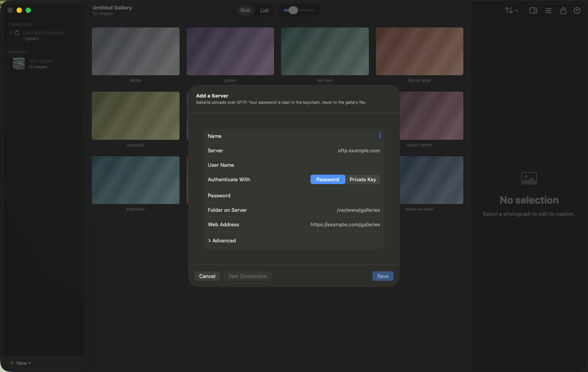Toggle the inspector sidebar panel icon
Viewport: 588px width, 372px height.
click(534, 10)
